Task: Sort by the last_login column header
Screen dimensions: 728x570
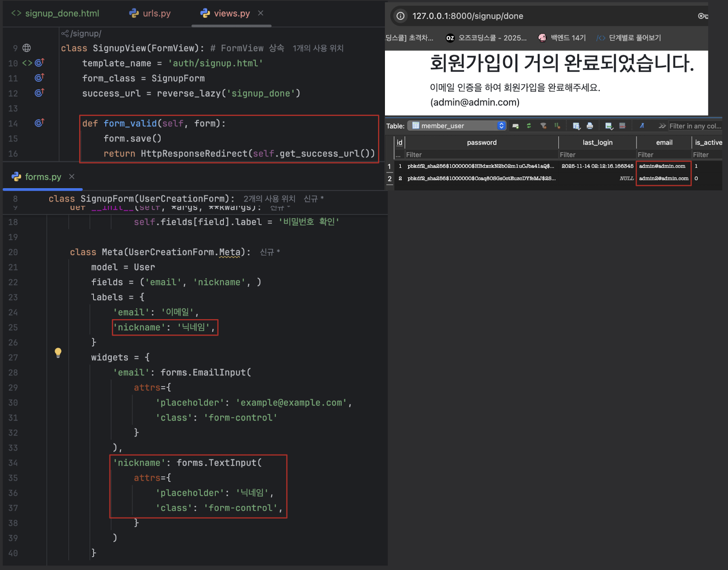Action: tap(597, 142)
